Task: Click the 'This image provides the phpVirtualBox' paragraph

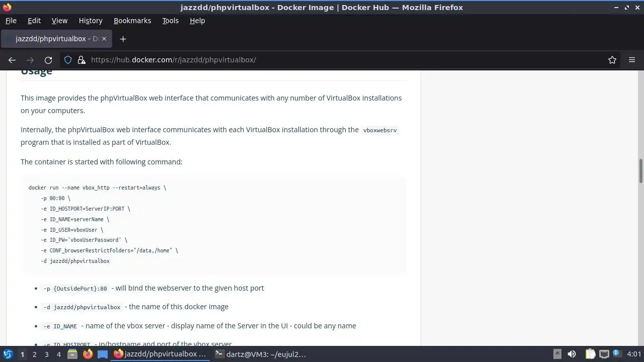Action: pyautogui.click(x=211, y=104)
